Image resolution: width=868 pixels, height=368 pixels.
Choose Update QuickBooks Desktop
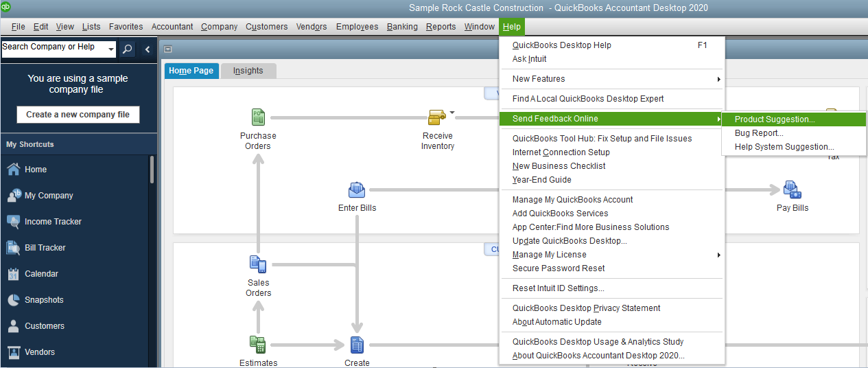coord(612,241)
